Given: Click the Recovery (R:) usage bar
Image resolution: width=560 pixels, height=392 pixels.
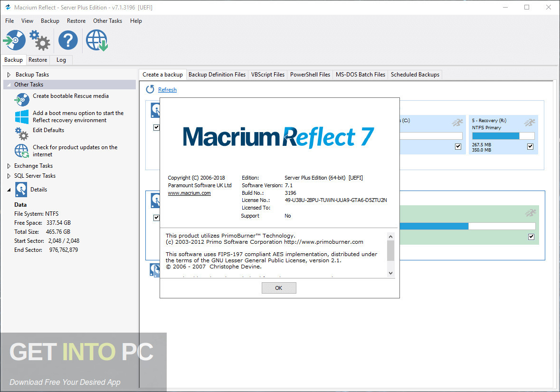Looking at the screenshot, I should (x=503, y=136).
